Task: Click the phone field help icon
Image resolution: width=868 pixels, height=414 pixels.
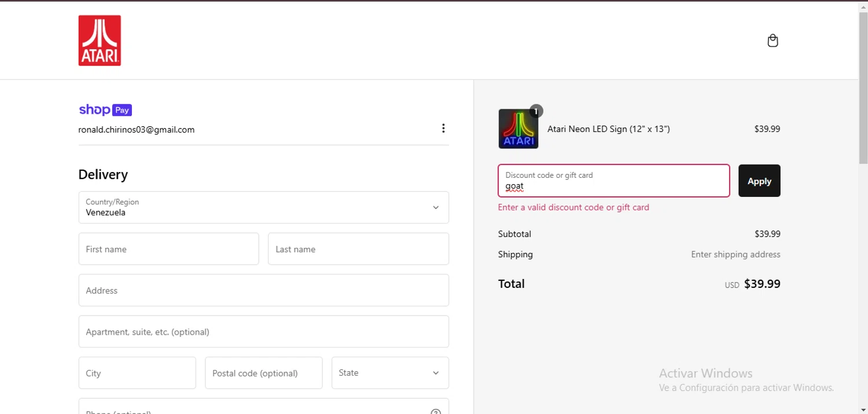Action: [436, 412]
